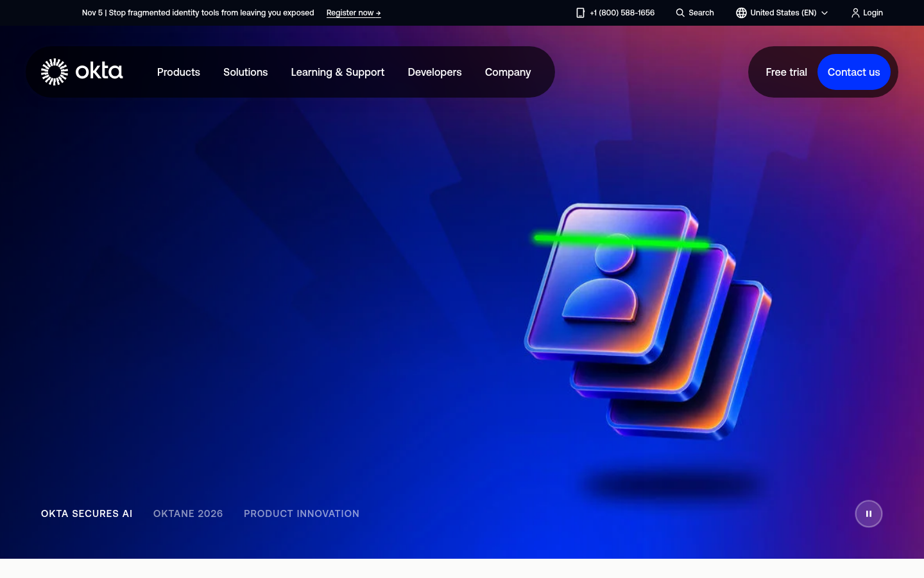Click the +1 (800) 588-1656 phone link

pos(622,13)
